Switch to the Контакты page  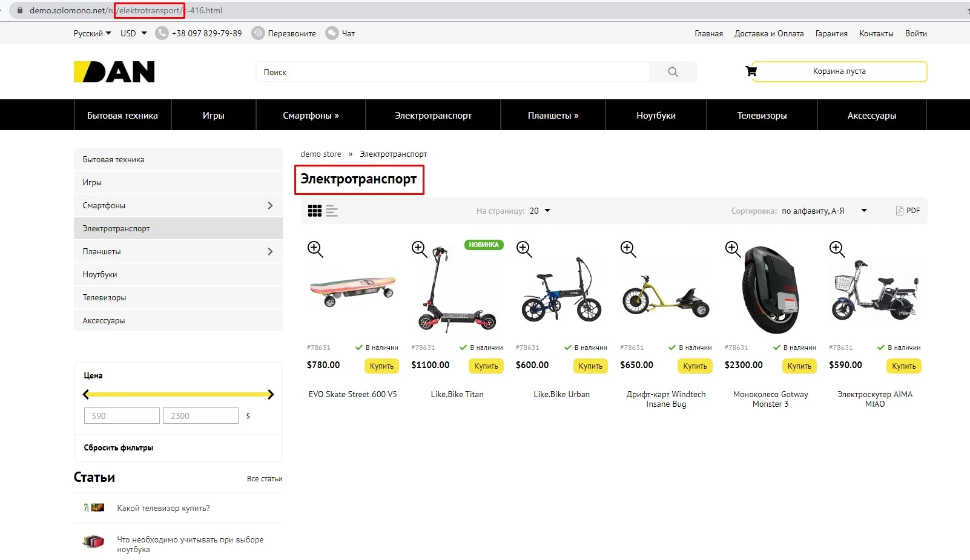876,33
